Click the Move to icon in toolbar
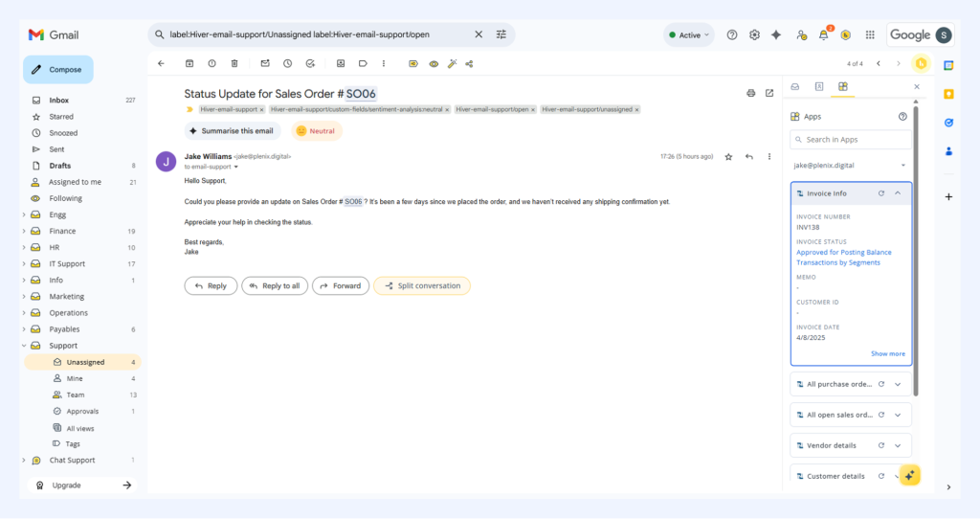980x519 pixels. coord(341,64)
